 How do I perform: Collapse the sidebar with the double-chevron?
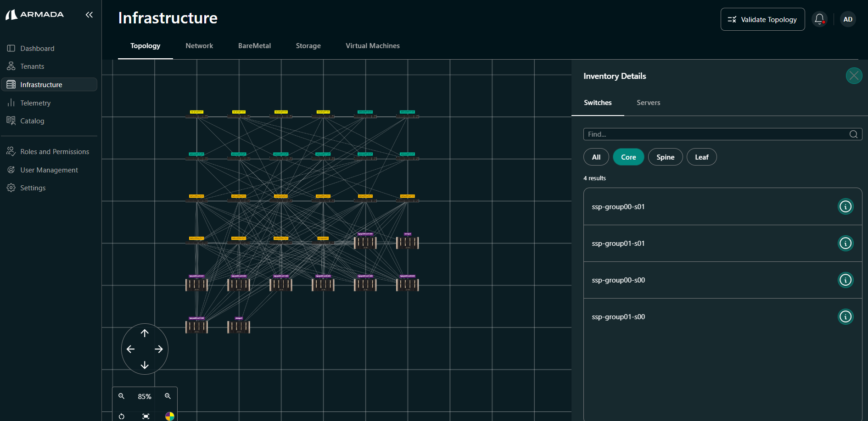click(89, 14)
